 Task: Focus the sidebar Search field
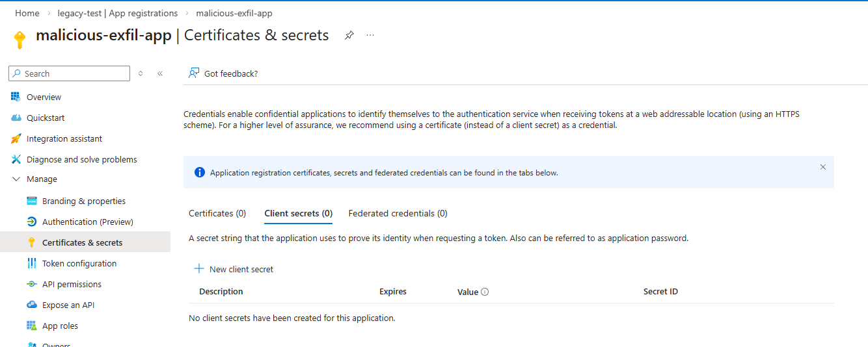pyautogui.click(x=70, y=73)
